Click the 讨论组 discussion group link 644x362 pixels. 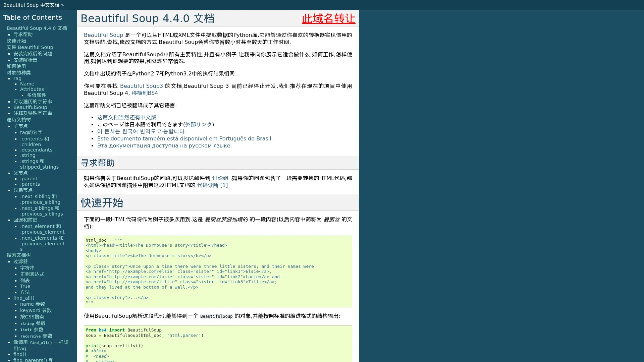point(220,178)
